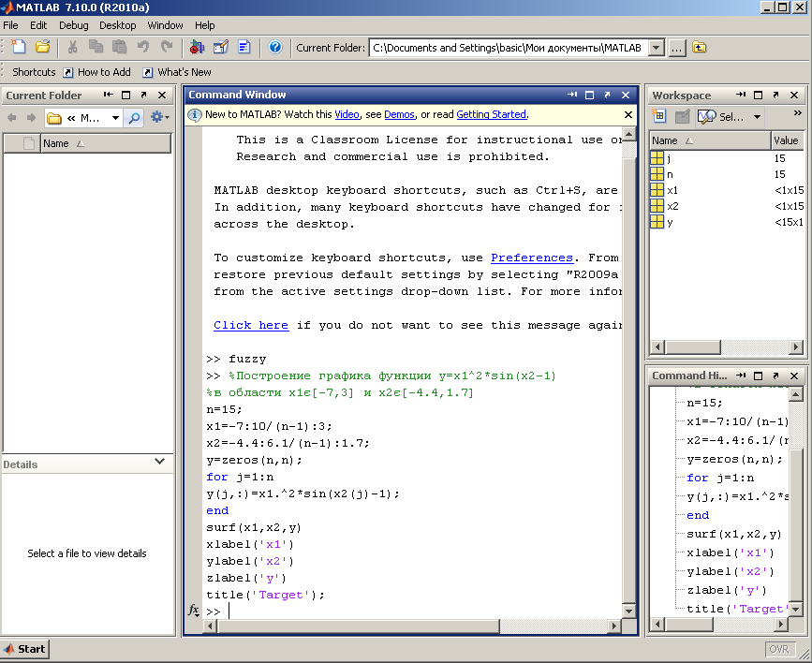Go back in Current Folder panel
This screenshot has width=812, height=663.
pos(12,118)
